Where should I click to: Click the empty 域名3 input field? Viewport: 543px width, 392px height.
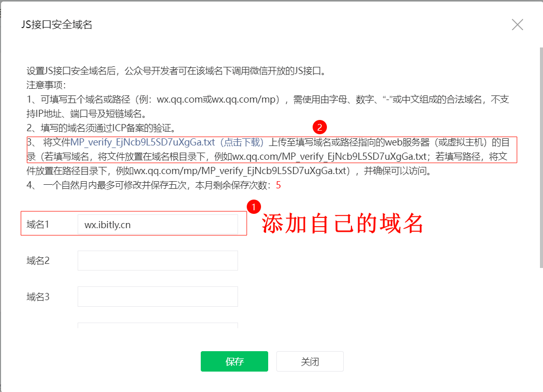tap(158, 296)
